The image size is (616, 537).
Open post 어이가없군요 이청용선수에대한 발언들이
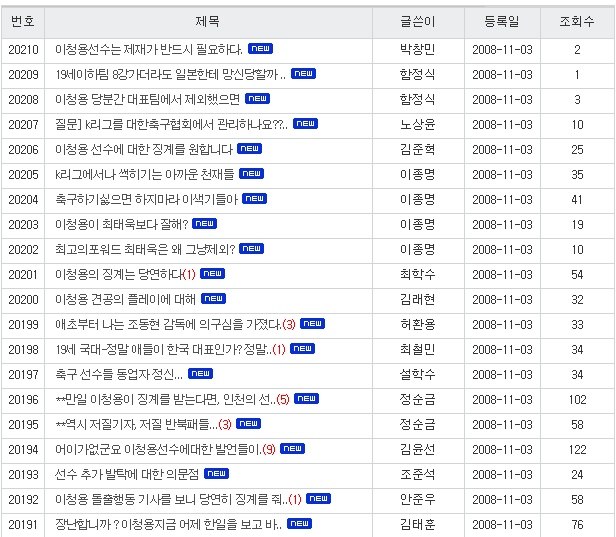(158, 449)
